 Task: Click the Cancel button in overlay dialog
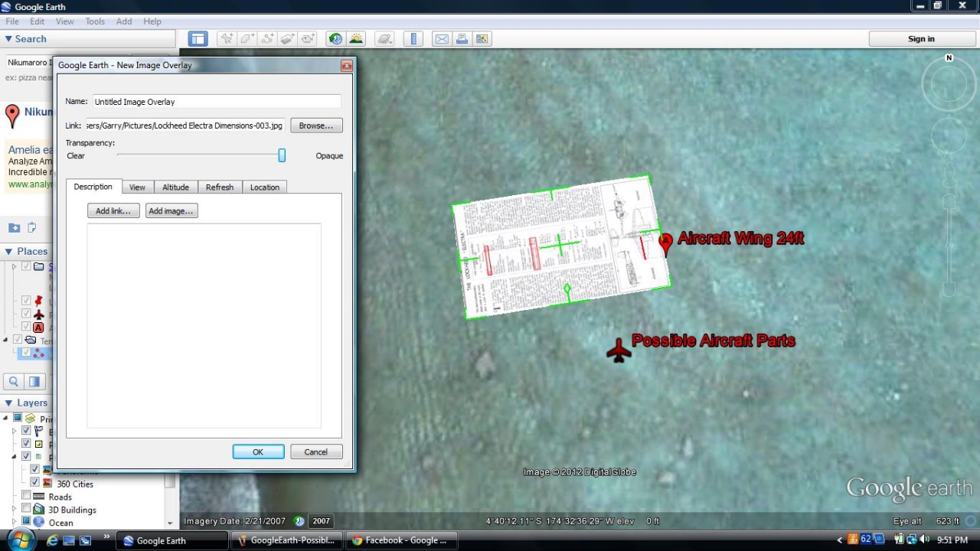(x=316, y=452)
